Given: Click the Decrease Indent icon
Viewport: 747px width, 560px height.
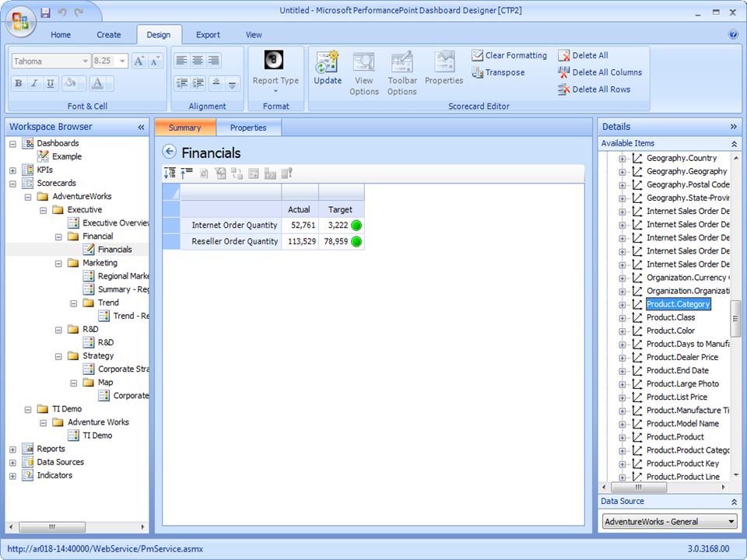Looking at the screenshot, I should pyautogui.click(x=181, y=83).
